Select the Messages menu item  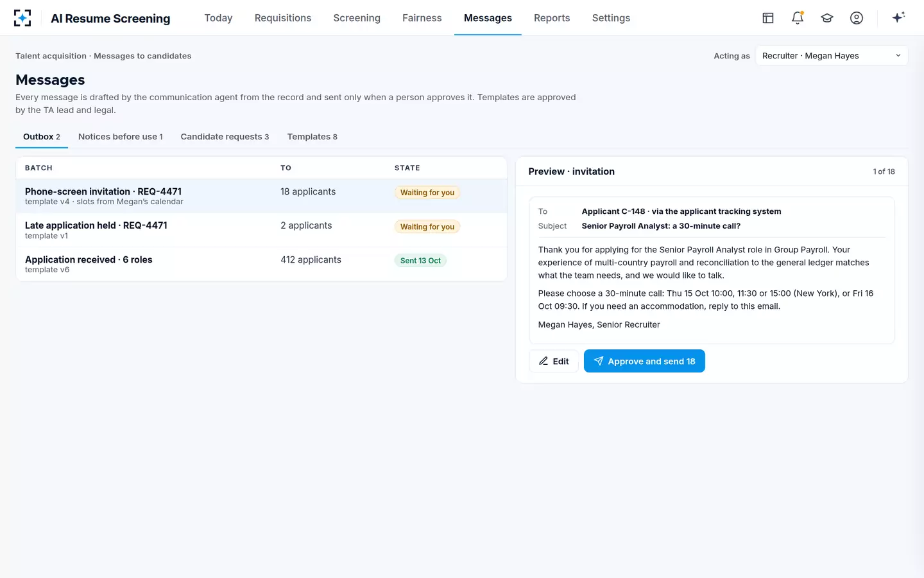(488, 18)
